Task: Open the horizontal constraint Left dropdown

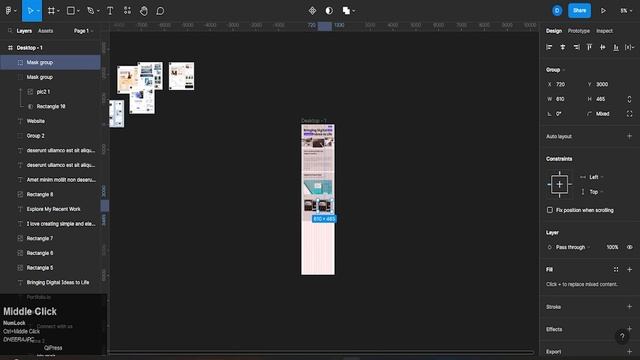Action: (596, 177)
